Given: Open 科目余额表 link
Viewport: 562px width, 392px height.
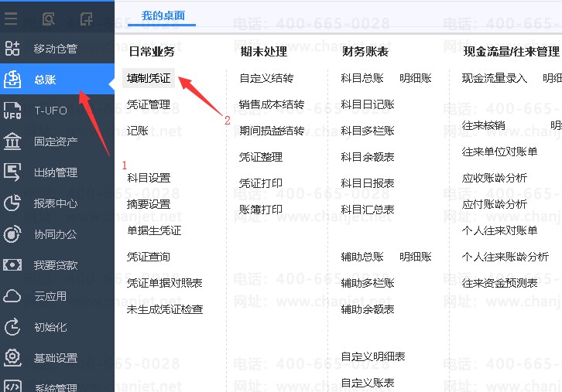Looking at the screenshot, I should (368, 157).
